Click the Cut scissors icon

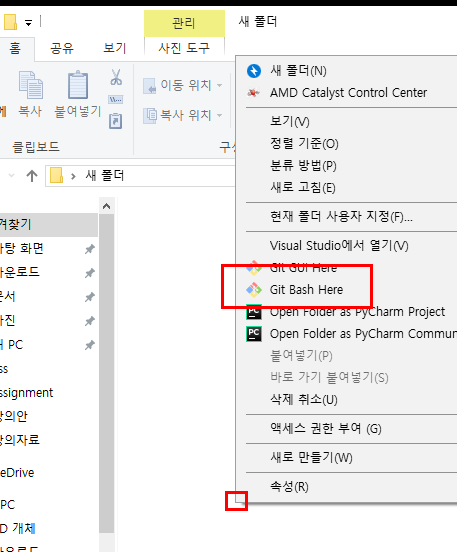116,77
